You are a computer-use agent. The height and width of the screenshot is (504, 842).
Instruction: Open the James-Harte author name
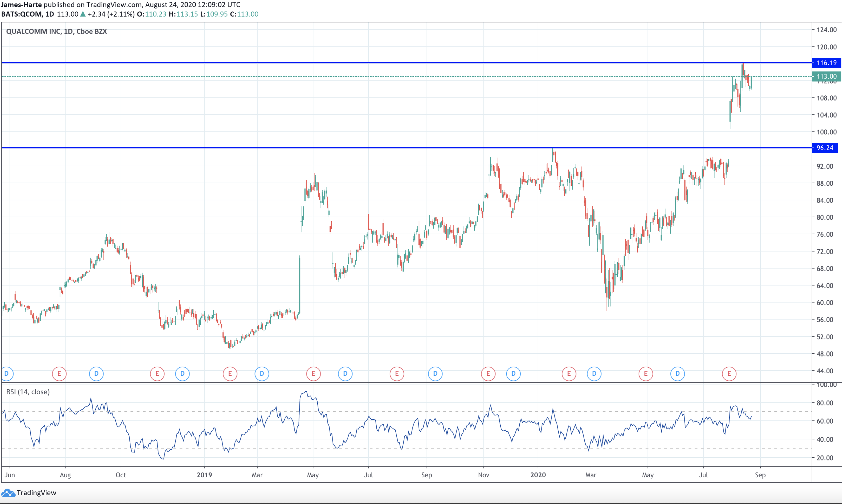[x=21, y=5]
